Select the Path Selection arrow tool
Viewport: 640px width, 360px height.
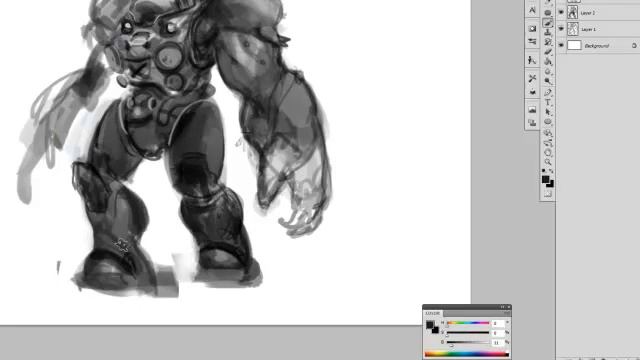click(x=548, y=111)
